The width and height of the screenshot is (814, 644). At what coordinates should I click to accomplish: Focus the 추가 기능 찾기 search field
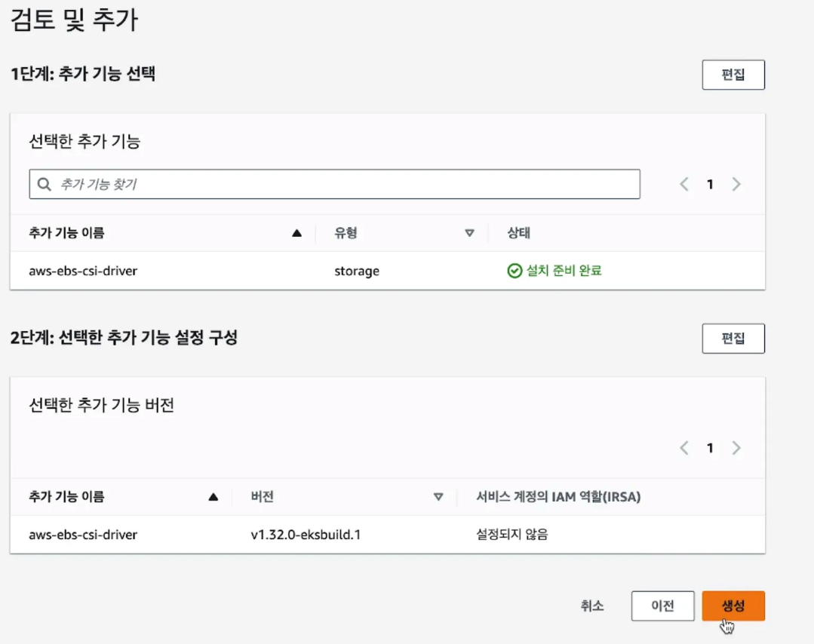tap(334, 184)
